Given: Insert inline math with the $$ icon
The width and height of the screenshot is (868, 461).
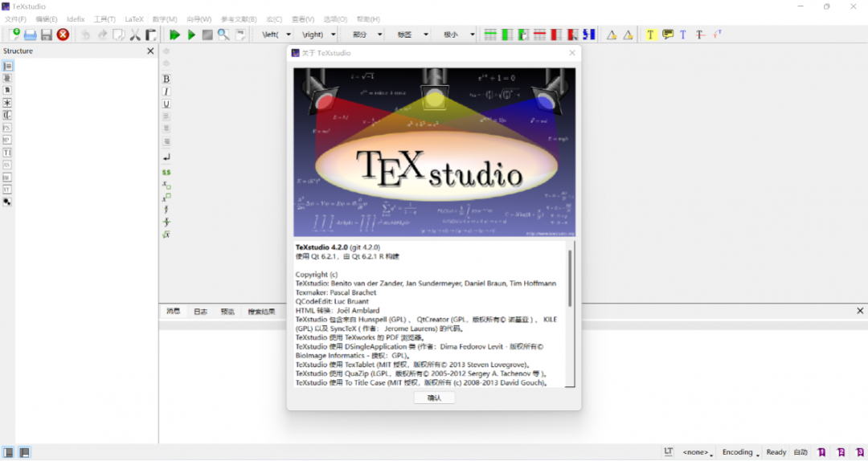Looking at the screenshot, I should click(166, 172).
